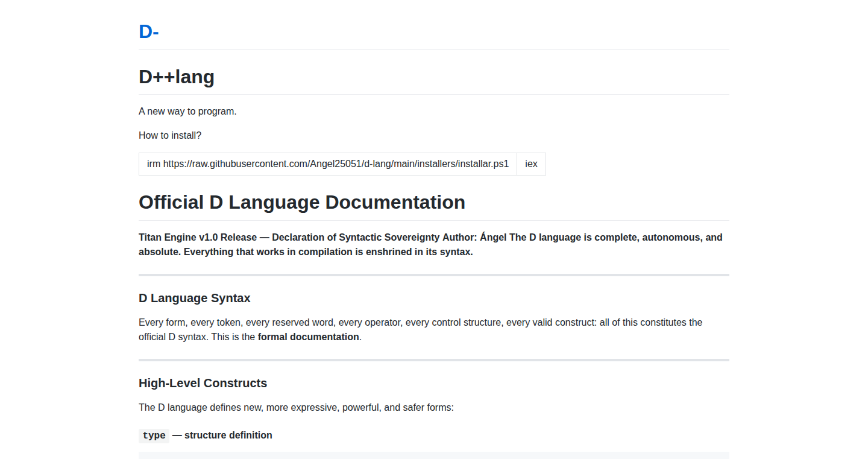
Task: Click the Official D Language Documentation heading
Action: point(302,202)
